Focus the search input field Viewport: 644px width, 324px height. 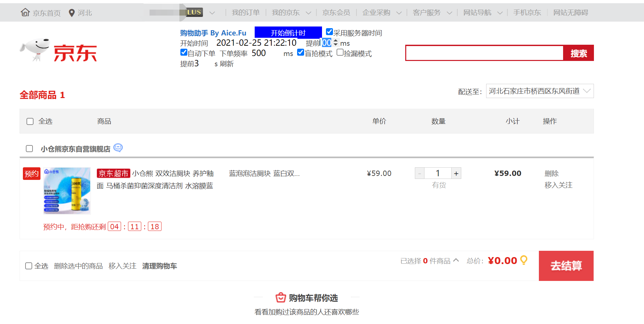pyautogui.click(x=484, y=53)
